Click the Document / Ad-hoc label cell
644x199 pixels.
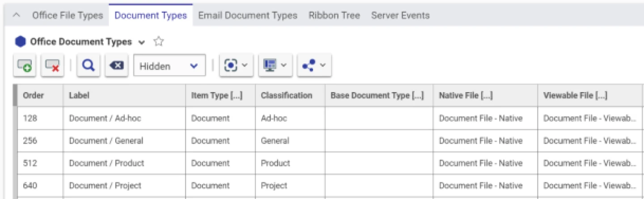pos(124,119)
